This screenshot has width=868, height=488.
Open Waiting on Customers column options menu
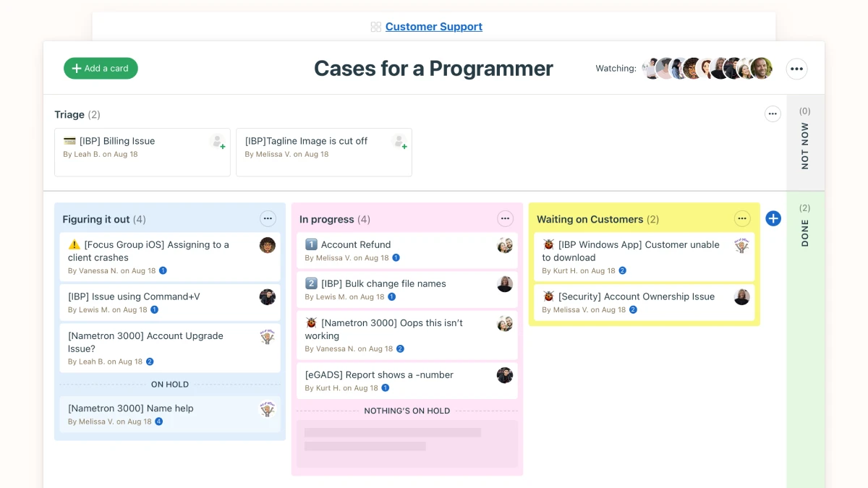pos(742,218)
